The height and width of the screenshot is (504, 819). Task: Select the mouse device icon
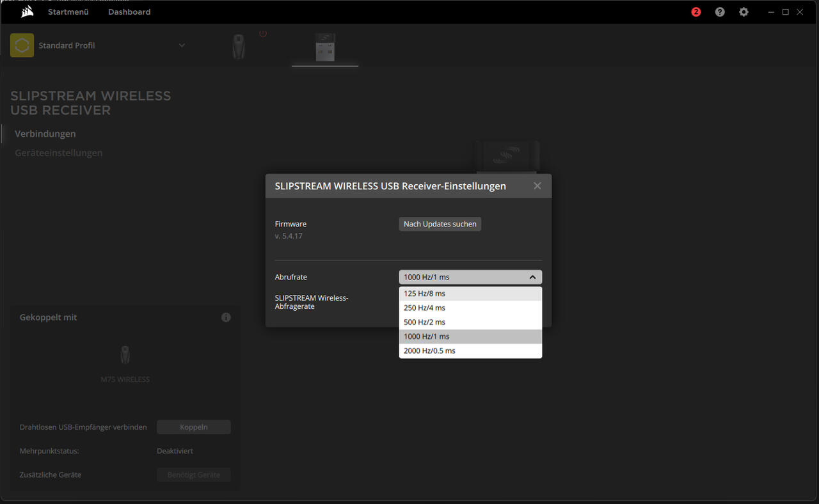(x=239, y=47)
